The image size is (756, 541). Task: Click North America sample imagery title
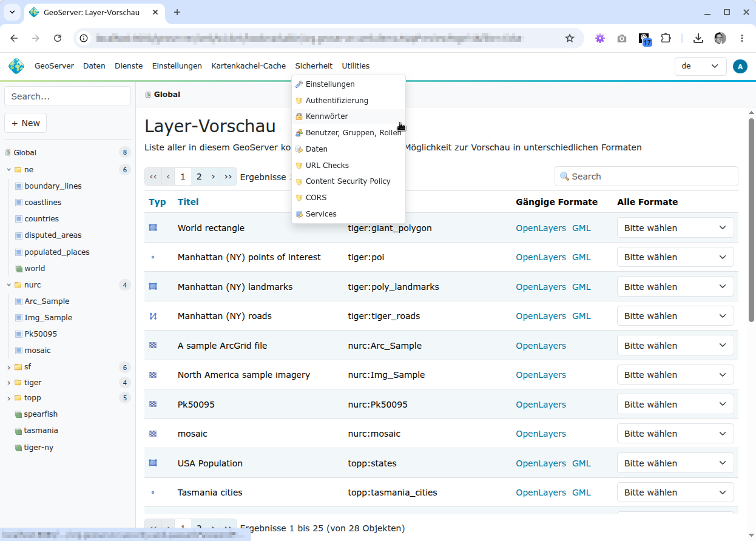click(x=244, y=375)
